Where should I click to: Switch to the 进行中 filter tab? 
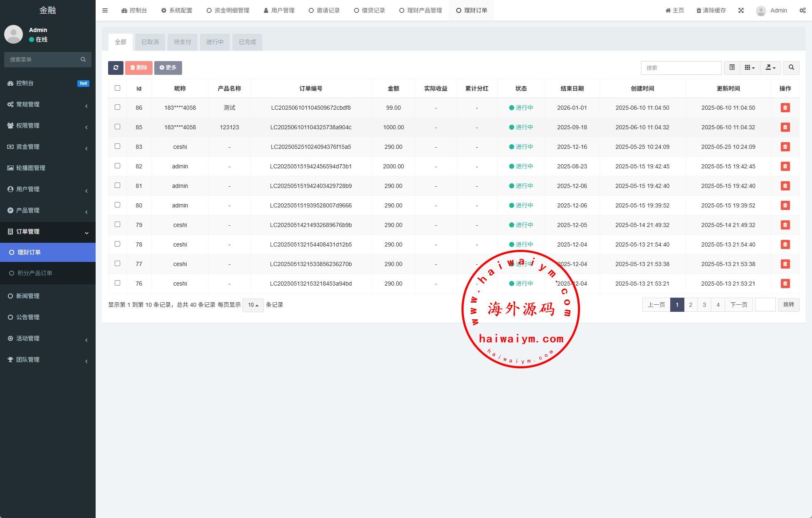point(215,42)
